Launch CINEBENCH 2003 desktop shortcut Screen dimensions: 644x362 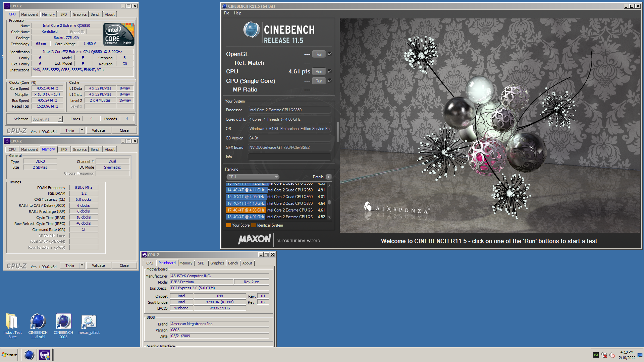[x=63, y=326]
